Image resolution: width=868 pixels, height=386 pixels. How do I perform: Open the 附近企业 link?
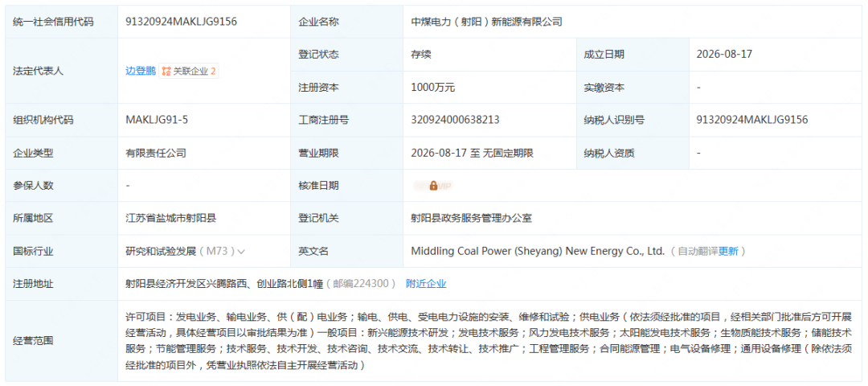click(426, 284)
